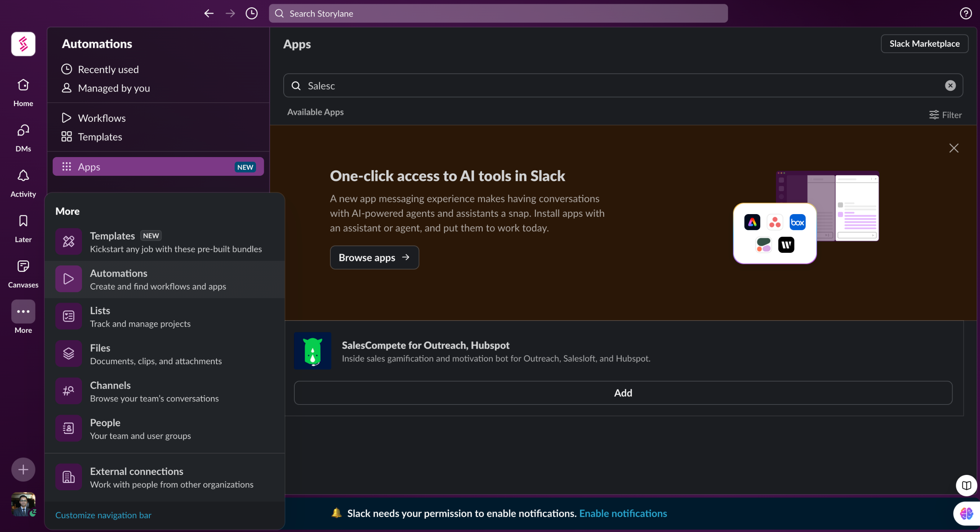The image size is (980, 532).
Task: Click the Enable notifications link
Action: point(623,513)
